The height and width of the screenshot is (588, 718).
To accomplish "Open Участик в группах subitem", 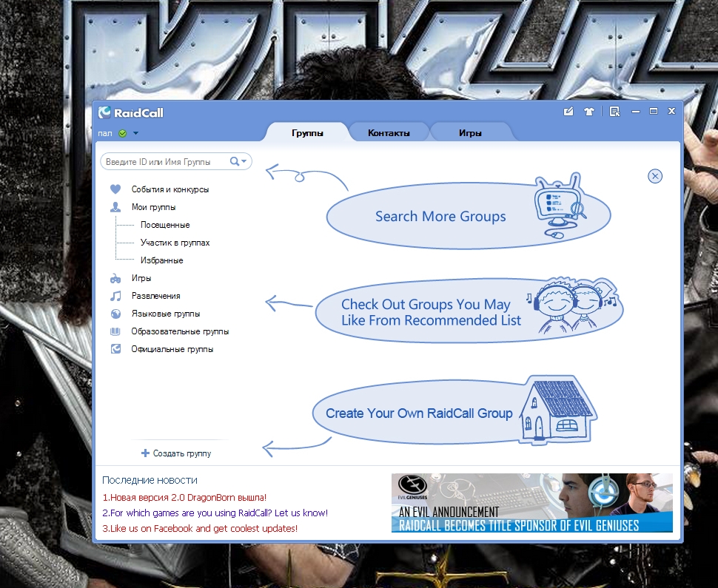I will tap(175, 243).
